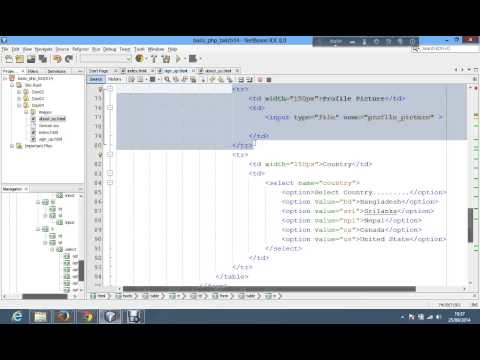This screenshot has width=480, height=360.
Task: Select index.html in Projects tree
Action: pyautogui.click(x=48, y=132)
